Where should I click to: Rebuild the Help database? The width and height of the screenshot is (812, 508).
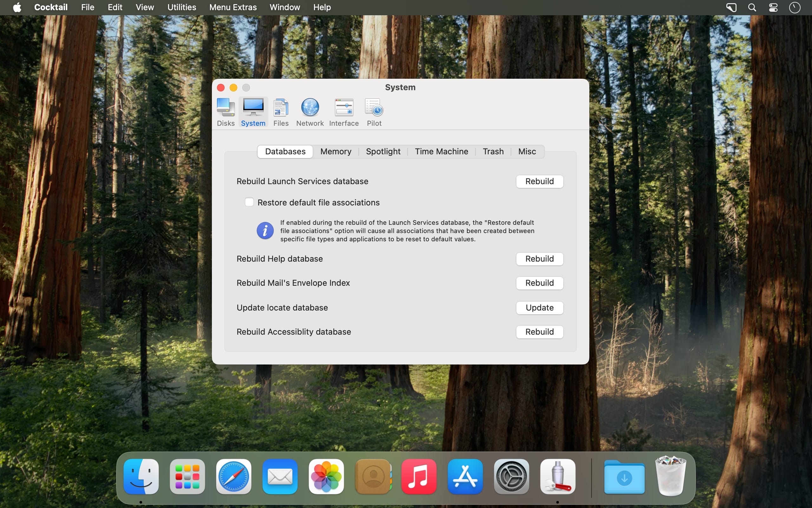(x=539, y=259)
